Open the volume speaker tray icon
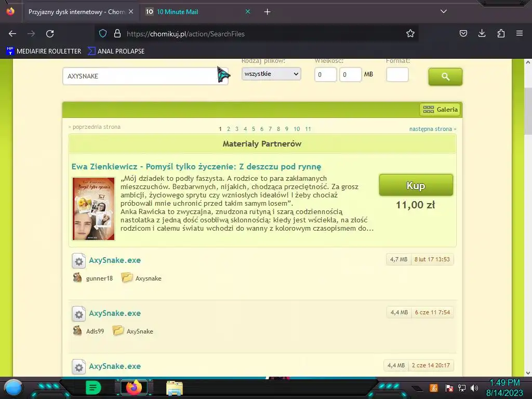Viewport: 532px width, 399px height. [474, 388]
